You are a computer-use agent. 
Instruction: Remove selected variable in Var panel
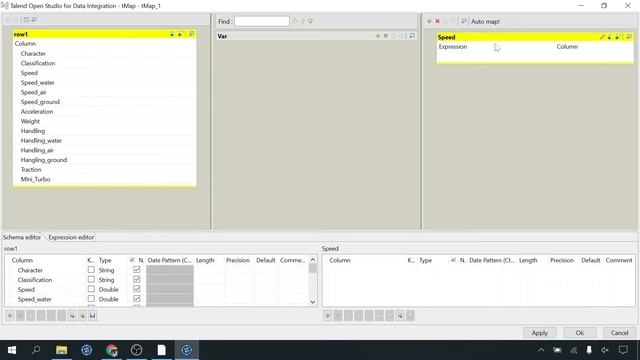385,36
